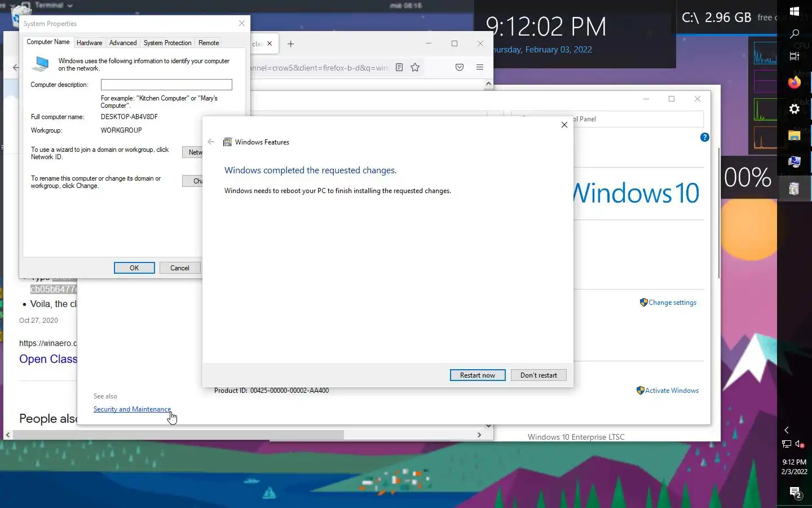Go back in Windows Features dialog

click(211, 142)
